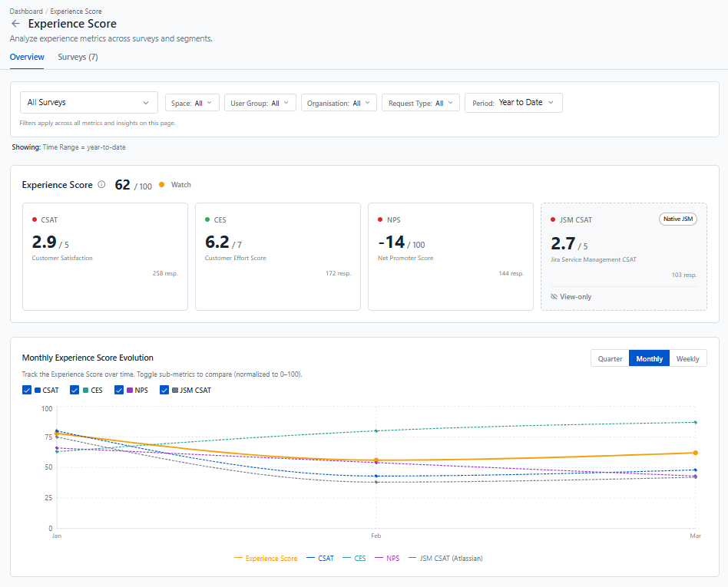Open the Surveys (7) tab

pos(78,57)
